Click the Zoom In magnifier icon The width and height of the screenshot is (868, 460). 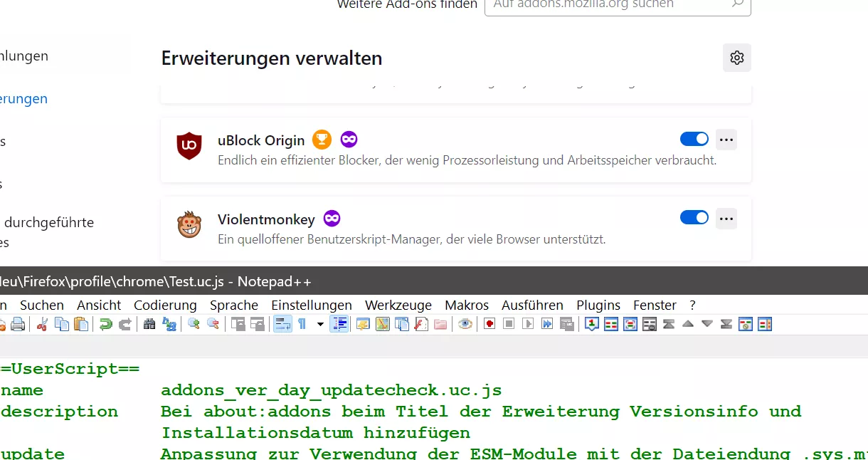tap(194, 324)
